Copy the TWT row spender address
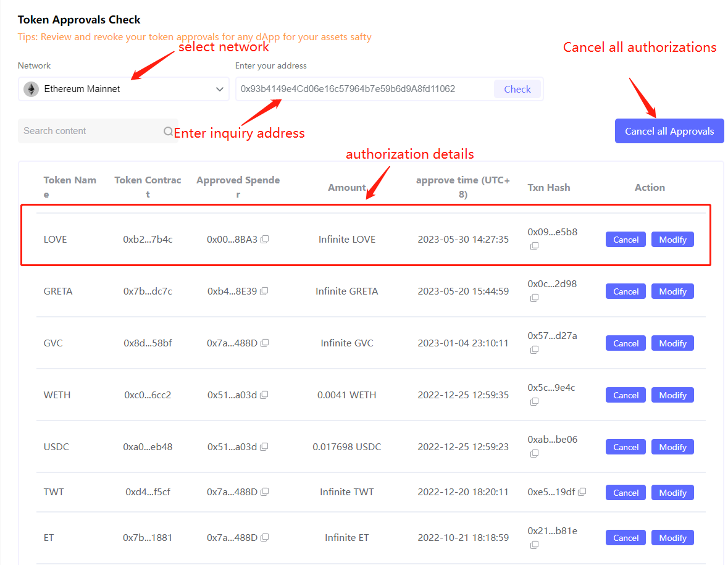This screenshot has width=728, height=565. [265, 492]
